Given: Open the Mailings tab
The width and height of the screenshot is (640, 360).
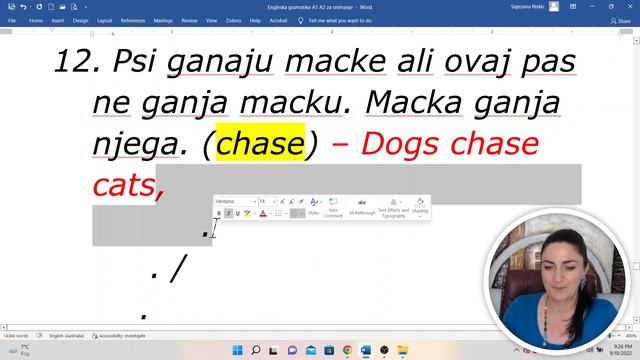Looking at the screenshot, I should coord(163,20).
